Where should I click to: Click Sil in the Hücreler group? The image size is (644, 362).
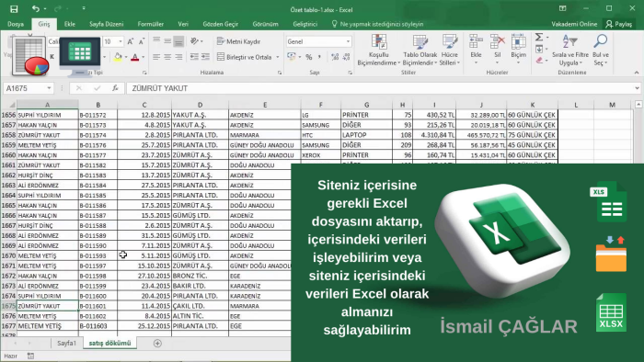click(498, 50)
